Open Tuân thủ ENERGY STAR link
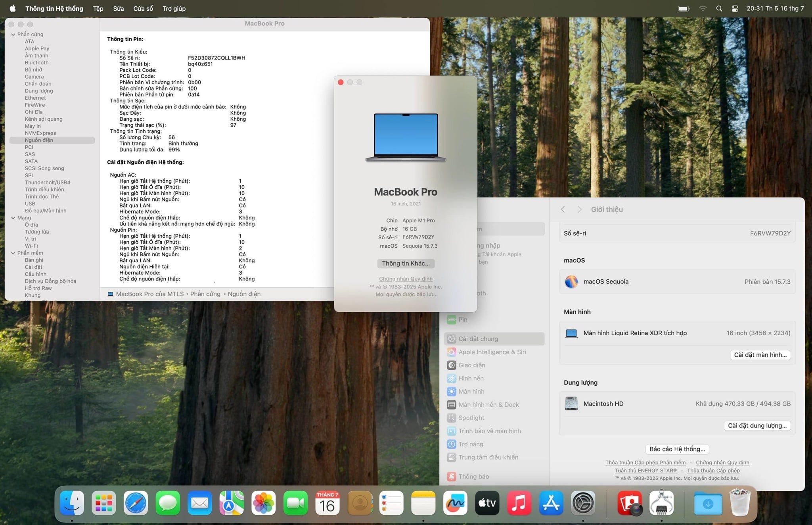Image resolution: width=812 pixels, height=525 pixels. [x=646, y=470]
